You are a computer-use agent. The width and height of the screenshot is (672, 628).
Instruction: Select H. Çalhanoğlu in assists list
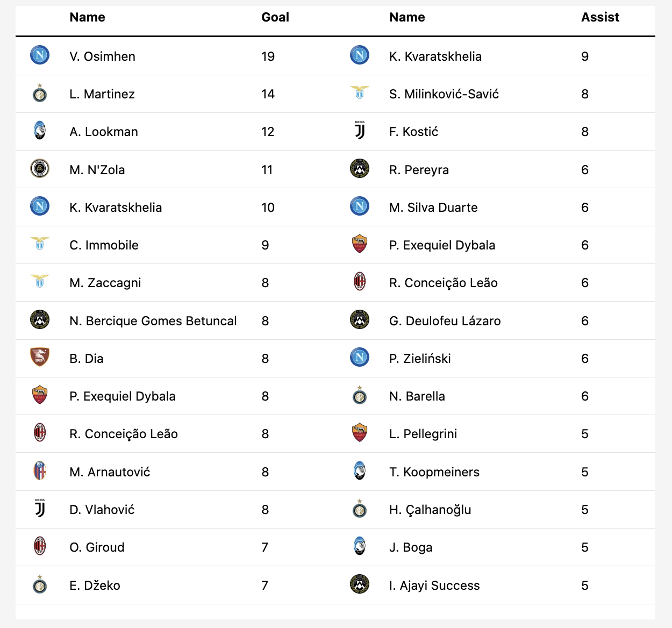coord(430,510)
